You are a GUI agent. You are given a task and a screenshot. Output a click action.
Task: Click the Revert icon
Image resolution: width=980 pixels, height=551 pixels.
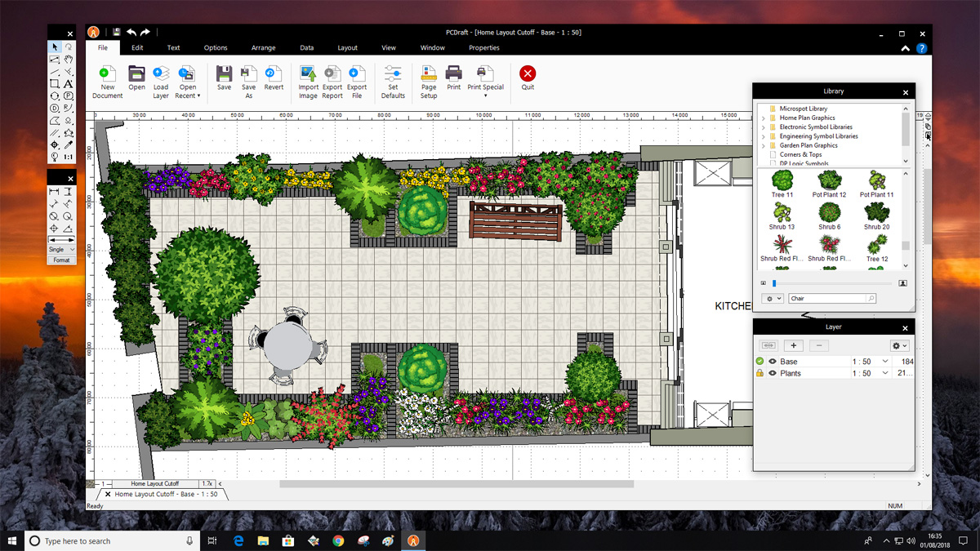pyautogui.click(x=274, y=73)
